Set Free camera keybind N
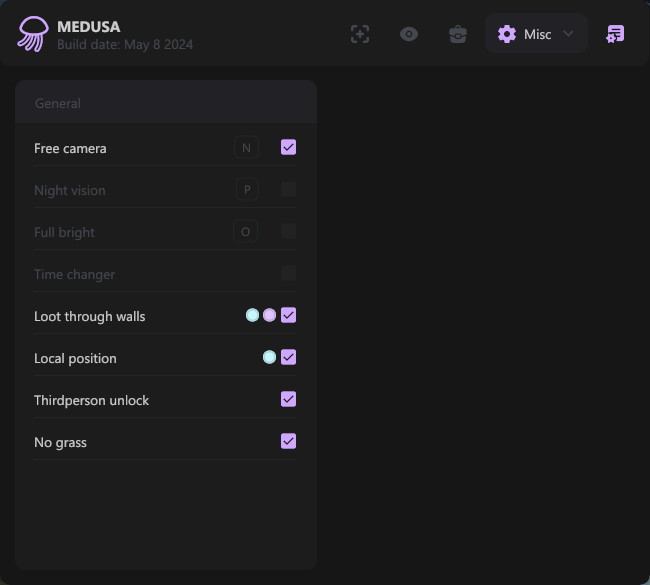 coord(246,148)
